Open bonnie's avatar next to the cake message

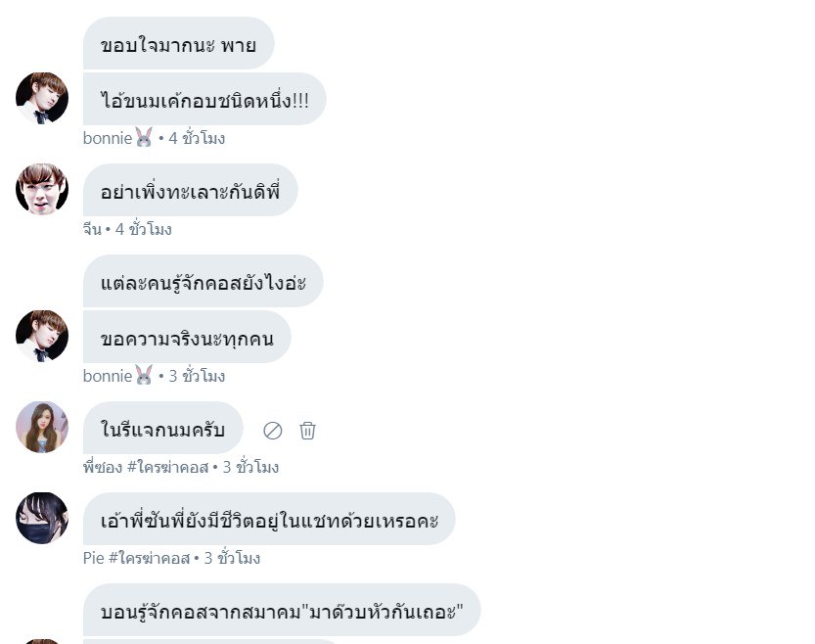[42, 98]
